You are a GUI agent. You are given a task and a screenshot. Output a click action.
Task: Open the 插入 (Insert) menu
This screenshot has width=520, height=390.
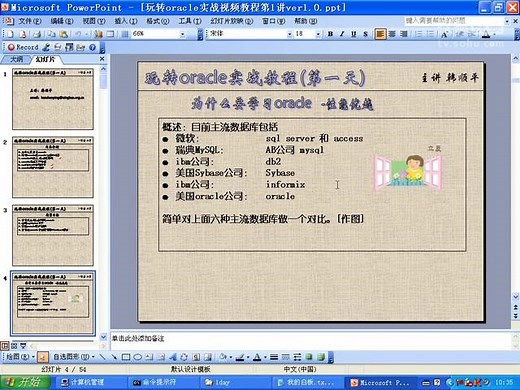tap(126, 21)
